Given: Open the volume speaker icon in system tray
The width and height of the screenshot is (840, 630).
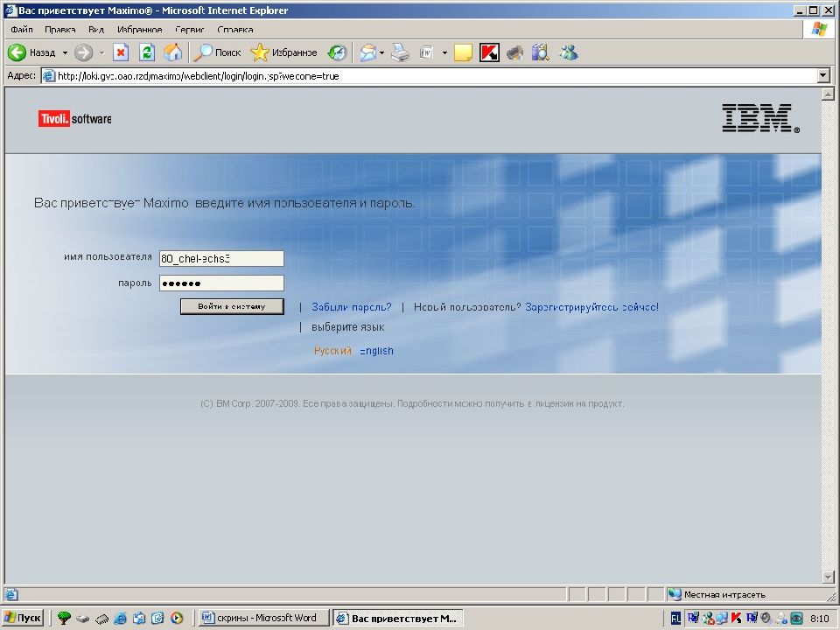Looking at the screenshot, I should pyautogui.click(x=766, y=619).
